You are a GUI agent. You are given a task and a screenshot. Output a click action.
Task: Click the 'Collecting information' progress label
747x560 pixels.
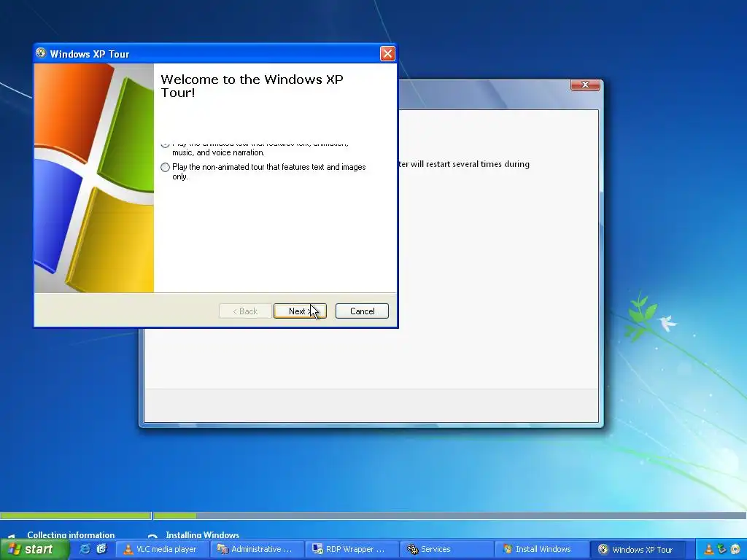(x=71, y=534)
